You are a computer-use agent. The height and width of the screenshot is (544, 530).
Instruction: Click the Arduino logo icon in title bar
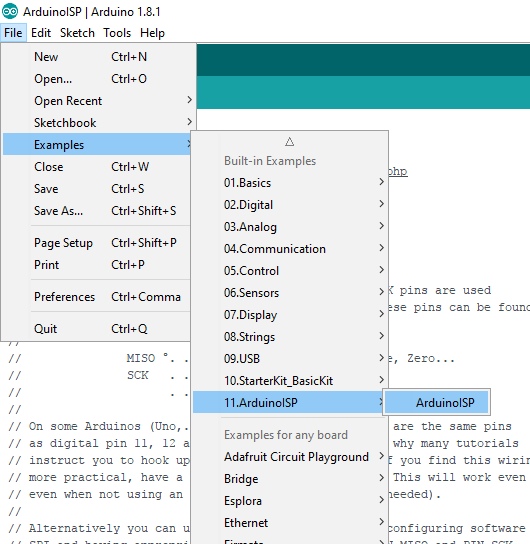coord(10,11)
